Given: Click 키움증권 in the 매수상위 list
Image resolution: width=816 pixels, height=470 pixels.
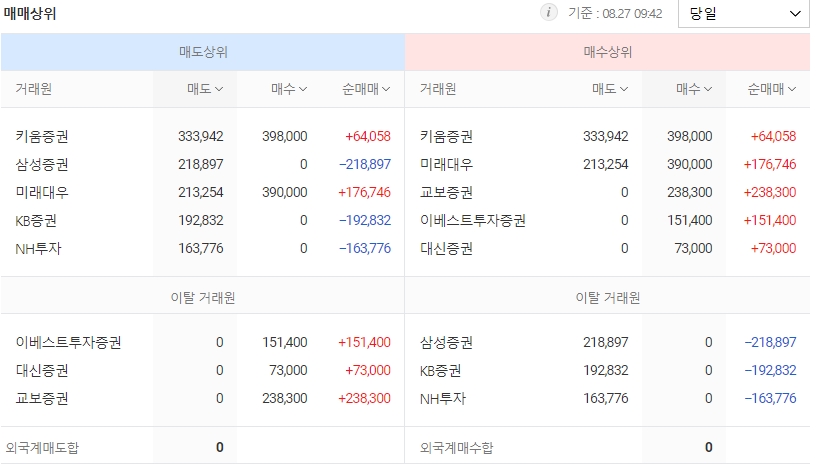Looking at the screenshot, I should click(x=447, y=136).
